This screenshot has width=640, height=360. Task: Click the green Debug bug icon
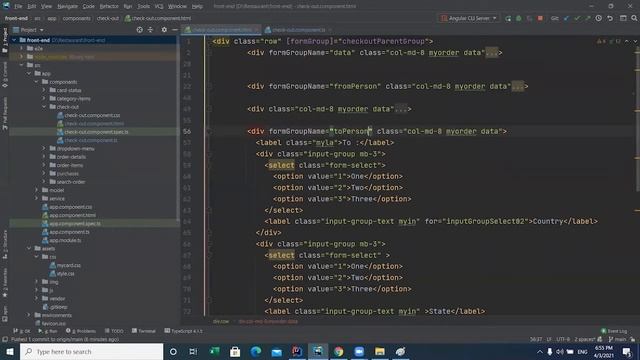[x=519, y=18]
